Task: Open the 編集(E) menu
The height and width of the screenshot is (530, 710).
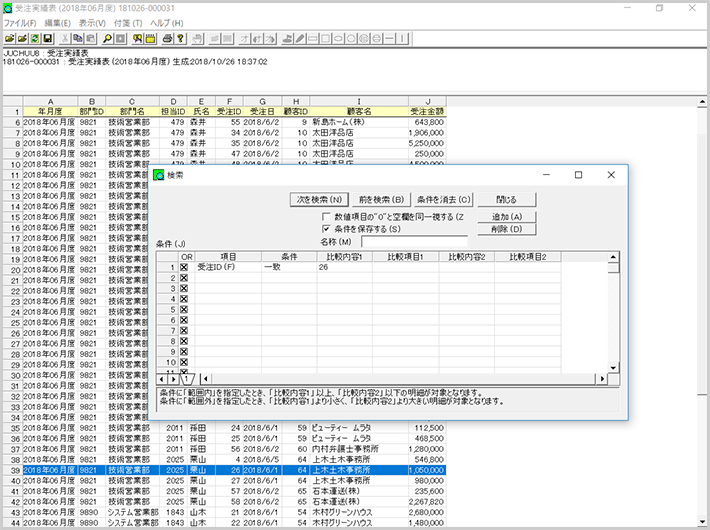Action: pos(58,22)
